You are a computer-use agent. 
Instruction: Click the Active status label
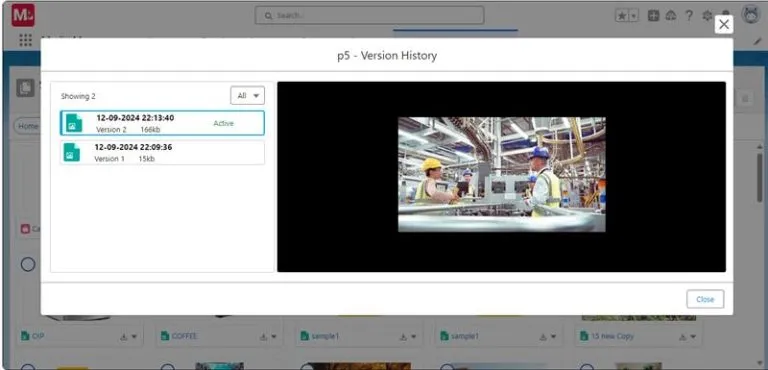pyautogui.click(x=223, y=123)
